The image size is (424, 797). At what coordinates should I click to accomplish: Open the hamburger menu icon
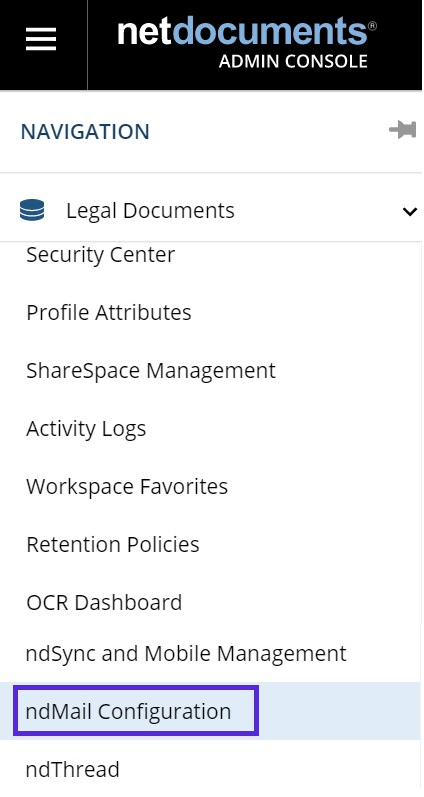[x=41, y=39]
